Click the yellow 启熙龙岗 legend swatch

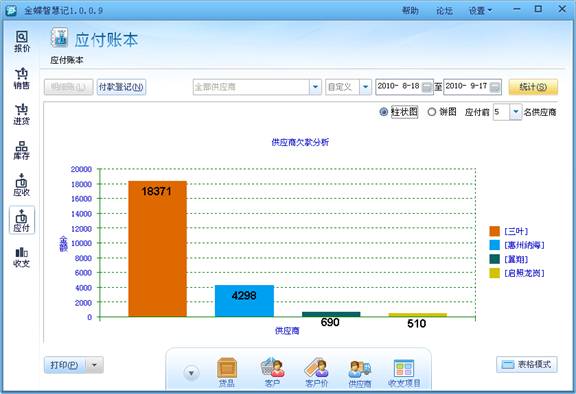pyautogui.click(x=494, y=273)
